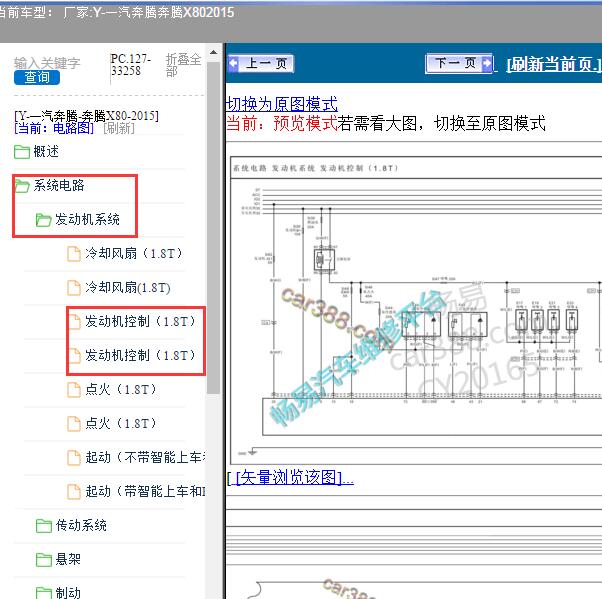Click 切换为原图模式 link
The height and width of the screenshot is (599, 602).
point(282,104)
